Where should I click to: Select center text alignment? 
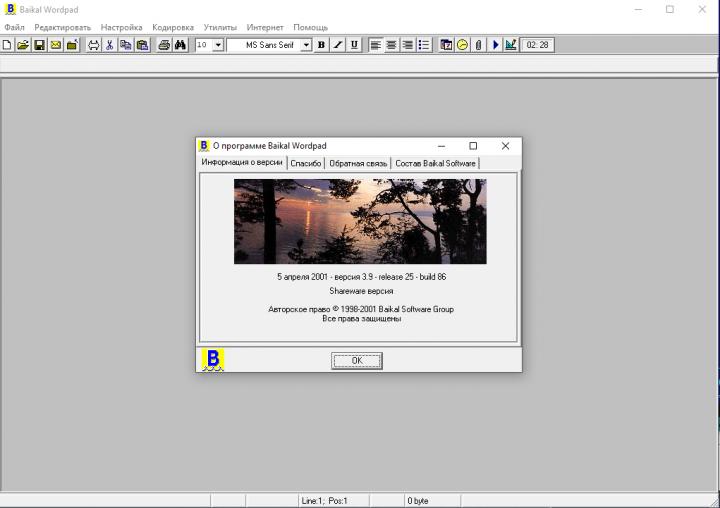click(x=392, y=45)
